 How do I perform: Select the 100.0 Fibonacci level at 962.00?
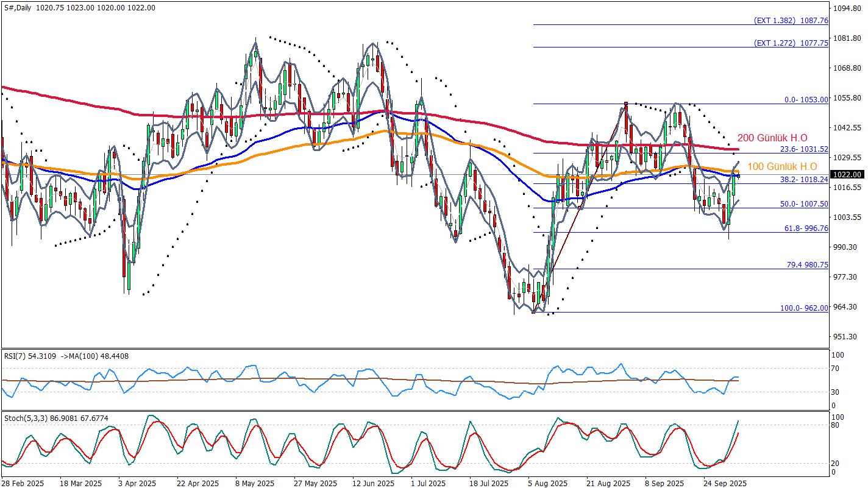804,308
